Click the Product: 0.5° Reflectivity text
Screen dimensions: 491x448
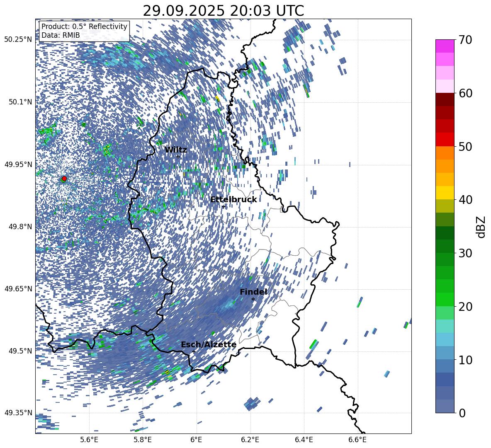(84, 27)
